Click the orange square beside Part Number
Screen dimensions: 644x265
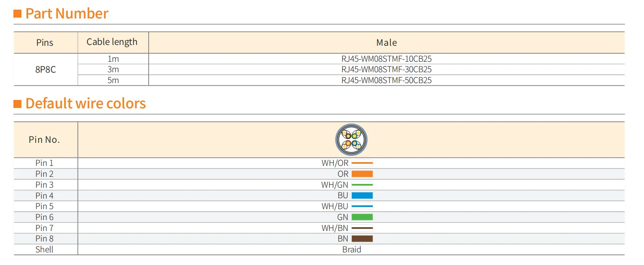(18, 14)
